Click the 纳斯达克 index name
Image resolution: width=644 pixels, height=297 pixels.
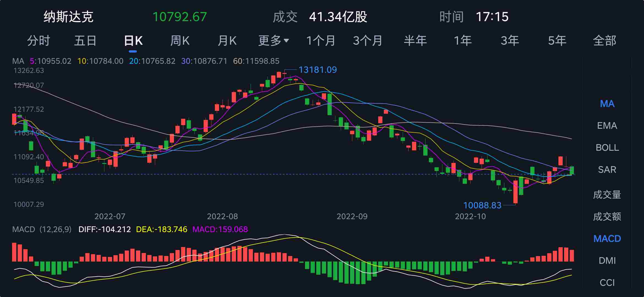click(69, 17)
